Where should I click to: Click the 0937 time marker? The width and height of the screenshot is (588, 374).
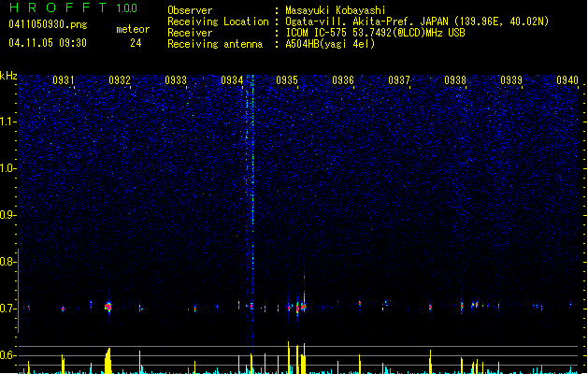pyautogui.click(x=399, y=80)
